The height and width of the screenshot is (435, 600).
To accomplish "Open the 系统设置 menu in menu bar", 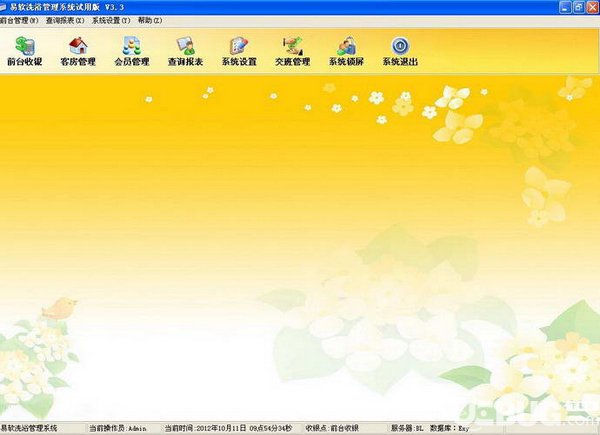I will 111,21.
